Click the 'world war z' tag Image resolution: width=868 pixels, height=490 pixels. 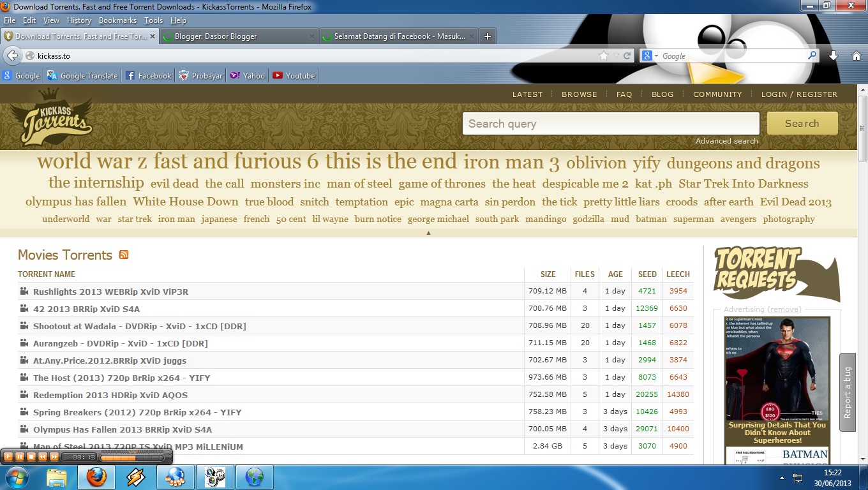pos(92,161)
